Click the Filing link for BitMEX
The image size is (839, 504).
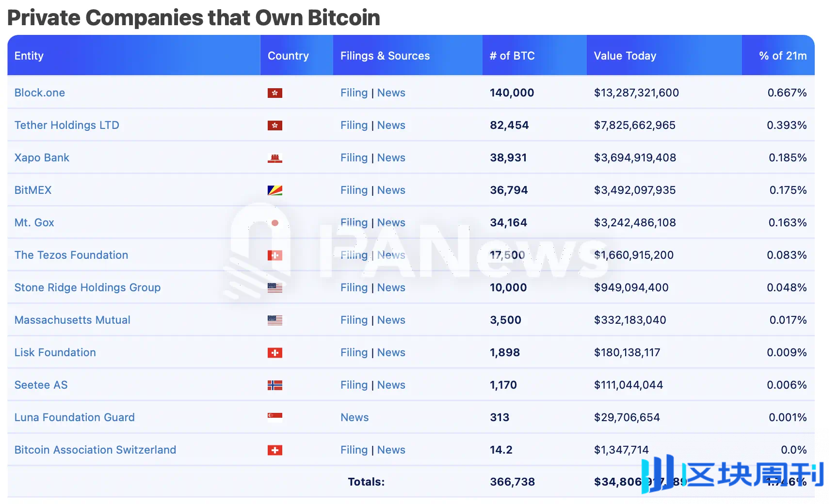click(354, 190)
